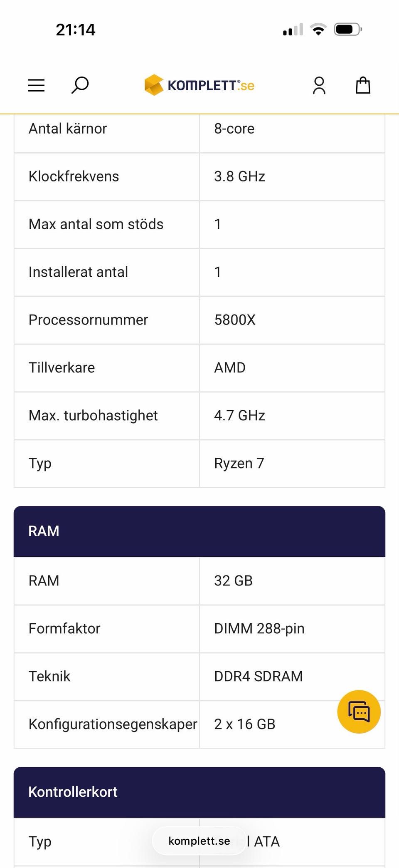The height and width of the screenshot is (868, 399).
Task: Tap the Max. turbohastighet label
Action: 93,416
